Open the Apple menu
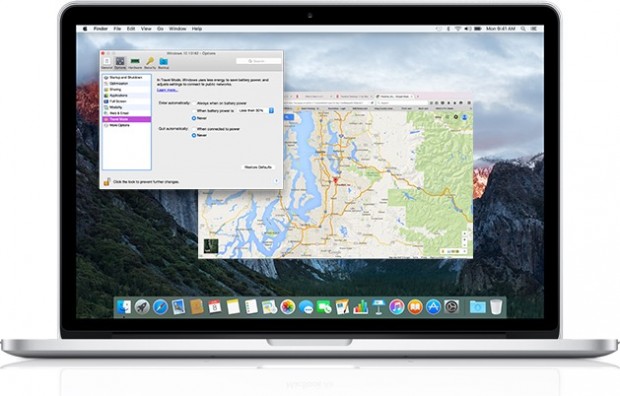The height and width of the screenshot is (396, 620). tap(85, 29)
